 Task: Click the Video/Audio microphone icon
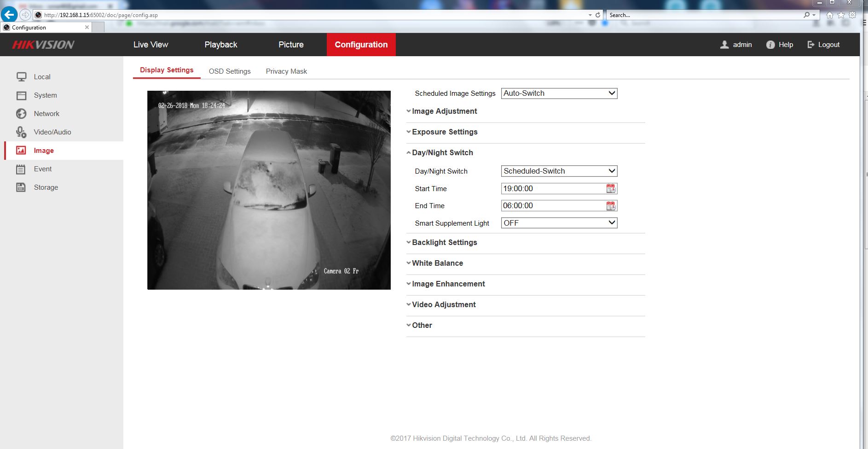point(21,132)
